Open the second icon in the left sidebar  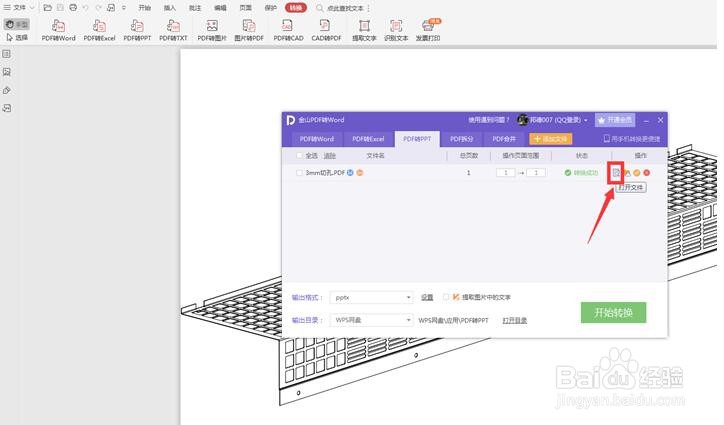(6, 72)
